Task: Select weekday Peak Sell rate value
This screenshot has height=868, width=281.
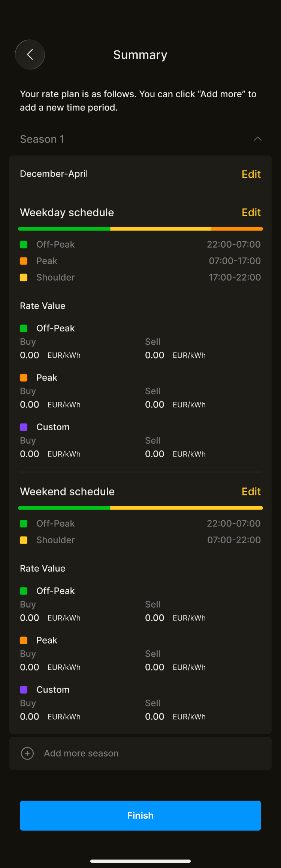Action: click(x=155, y=405)
